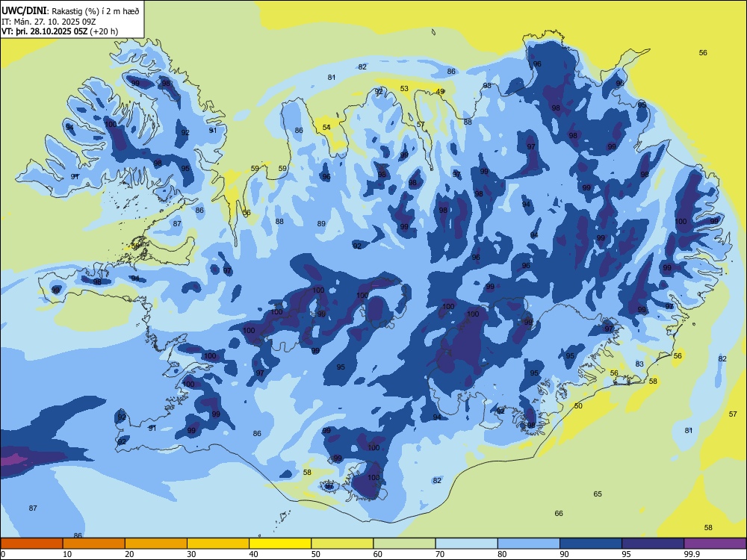Image resolution: width=747 pixels, height=560 pixels.
Task: Click the '50' legend scale label
Action: click(315, 554)
